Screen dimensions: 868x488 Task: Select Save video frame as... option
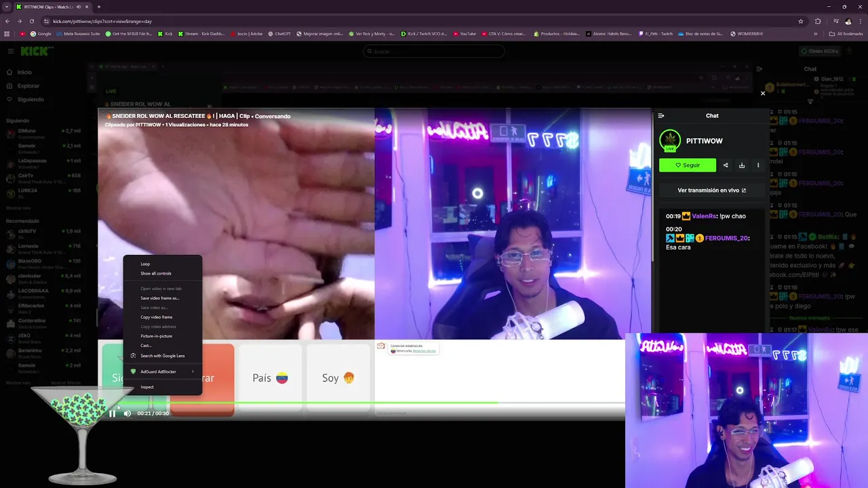[x=163, y=298]
